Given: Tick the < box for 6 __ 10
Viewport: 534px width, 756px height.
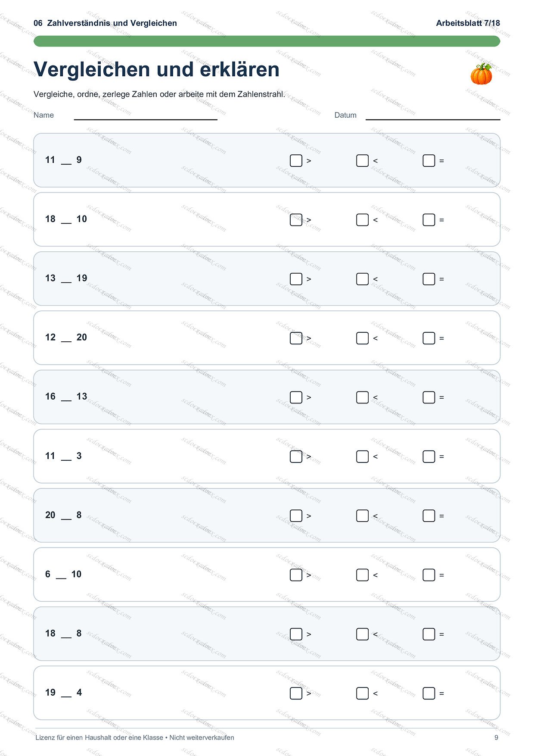Looking at the screenshot, I should coord(362,575).
